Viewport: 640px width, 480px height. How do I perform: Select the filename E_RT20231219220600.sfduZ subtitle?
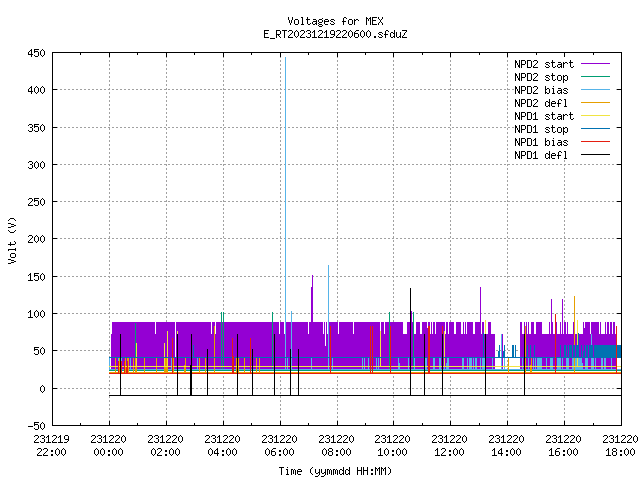point(335,34)
